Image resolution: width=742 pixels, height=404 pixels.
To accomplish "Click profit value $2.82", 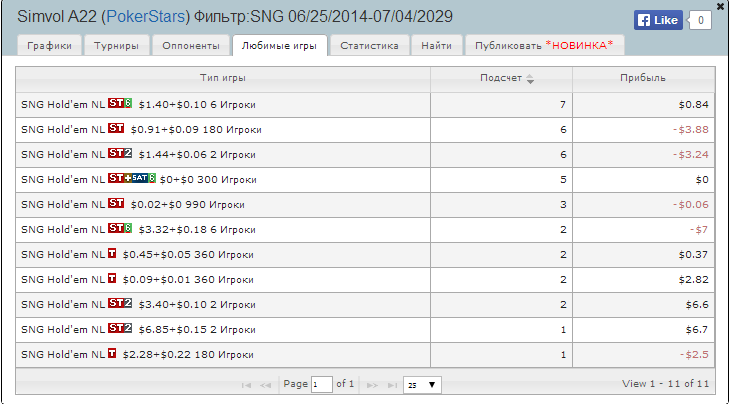I will (693, 280).
